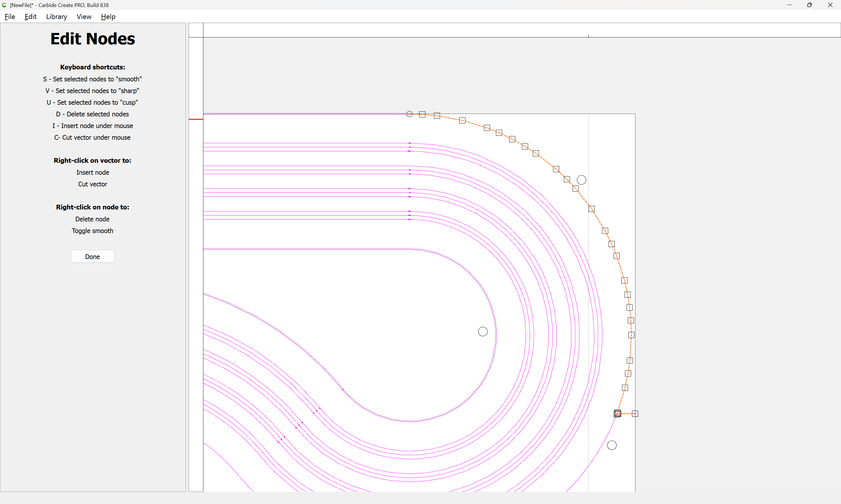Open the View menu
Viewport: 841px width, 504px height.
click(84, 17)
